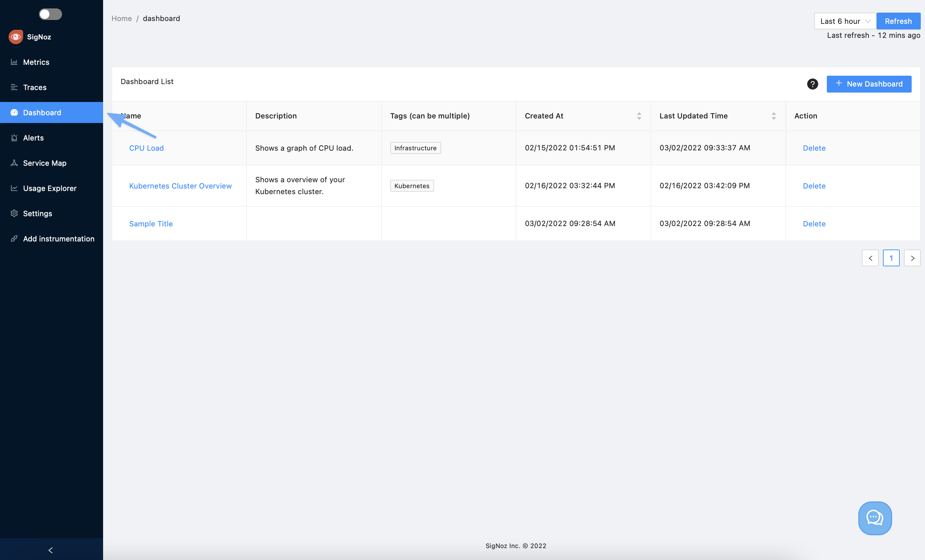925x560 pixels.
Task: Toggle the dark mode switch
Action: tap(50, 14)
